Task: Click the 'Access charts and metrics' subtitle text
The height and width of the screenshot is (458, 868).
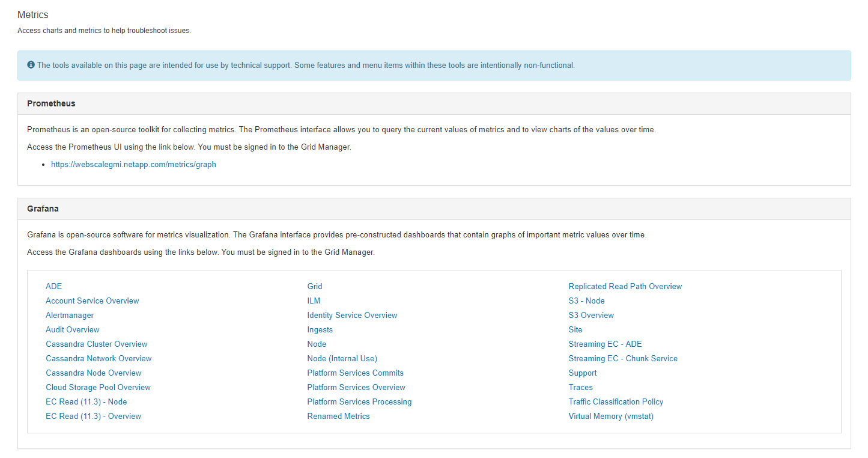Action: pos(105,30)
